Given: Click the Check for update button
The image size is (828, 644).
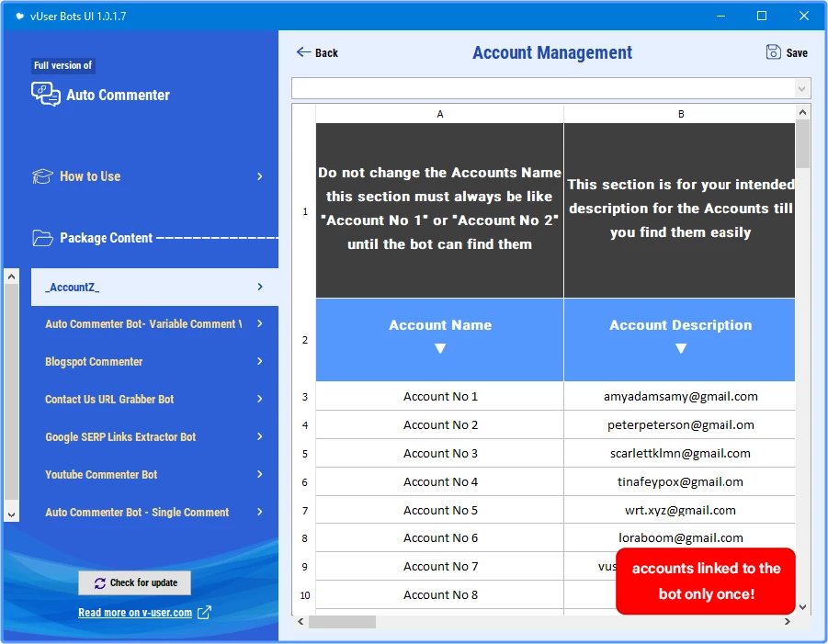Looking at the screenshot, I should point(135,582).
